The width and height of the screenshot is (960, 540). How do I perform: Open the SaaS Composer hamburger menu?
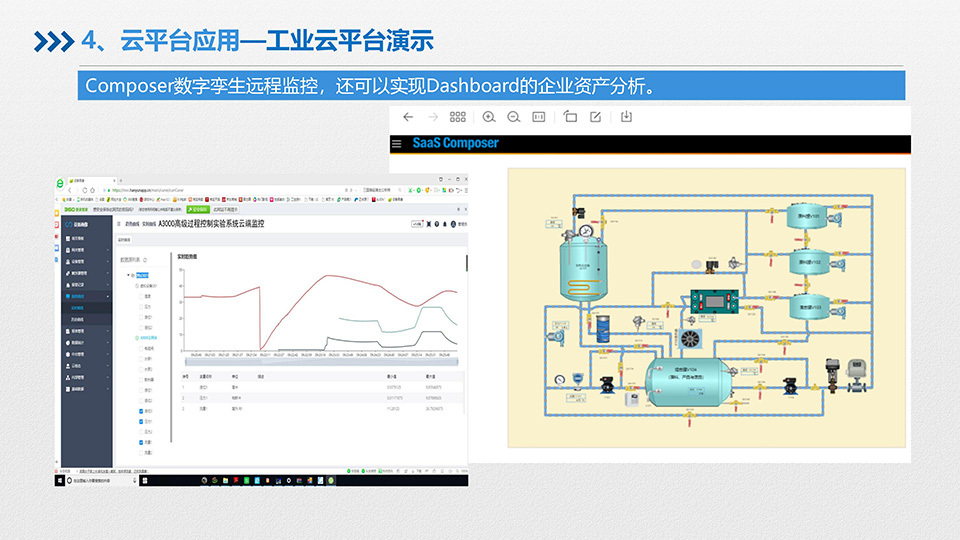click(396, 144)
